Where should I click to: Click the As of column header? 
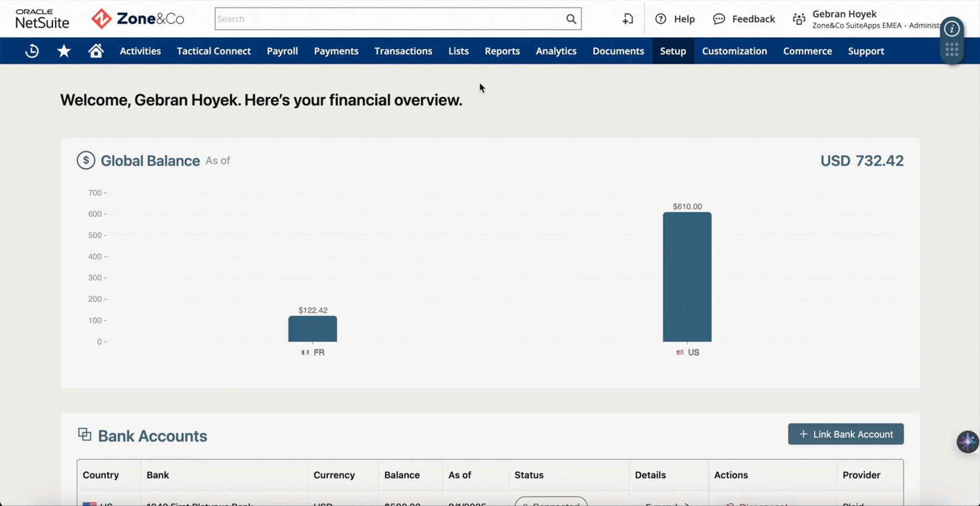tap(459, 475)
